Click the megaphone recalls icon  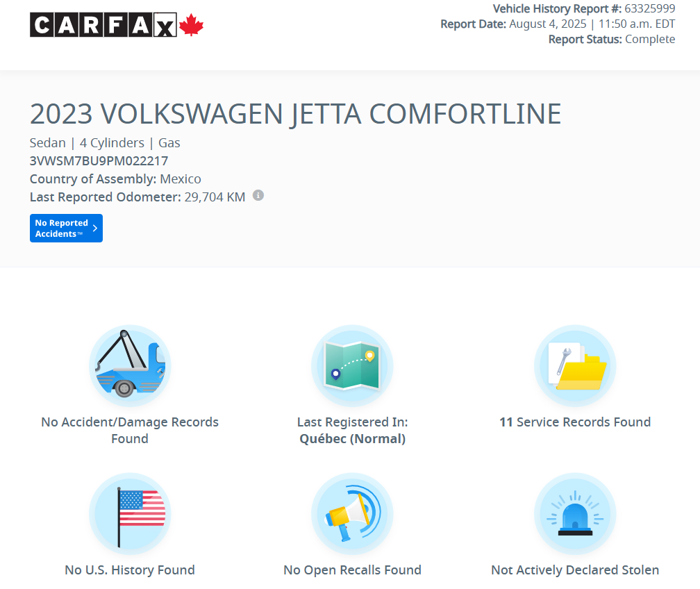coord(352,514)
